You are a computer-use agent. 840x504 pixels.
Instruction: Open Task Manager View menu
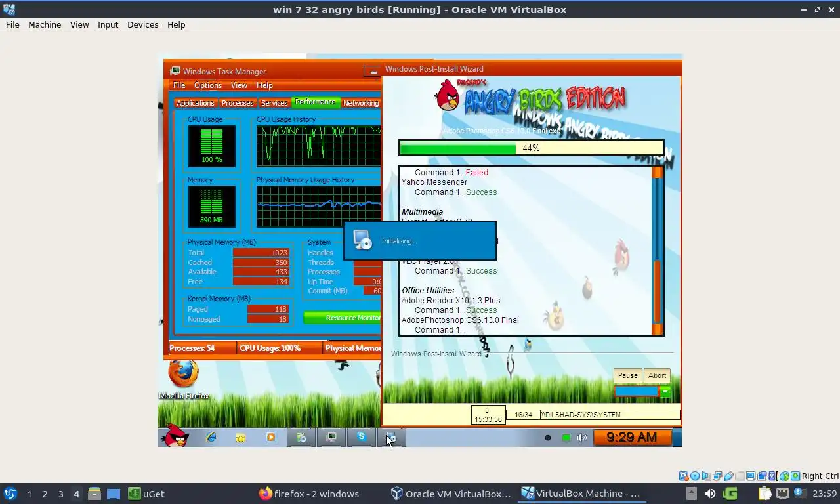pos(239,85)
